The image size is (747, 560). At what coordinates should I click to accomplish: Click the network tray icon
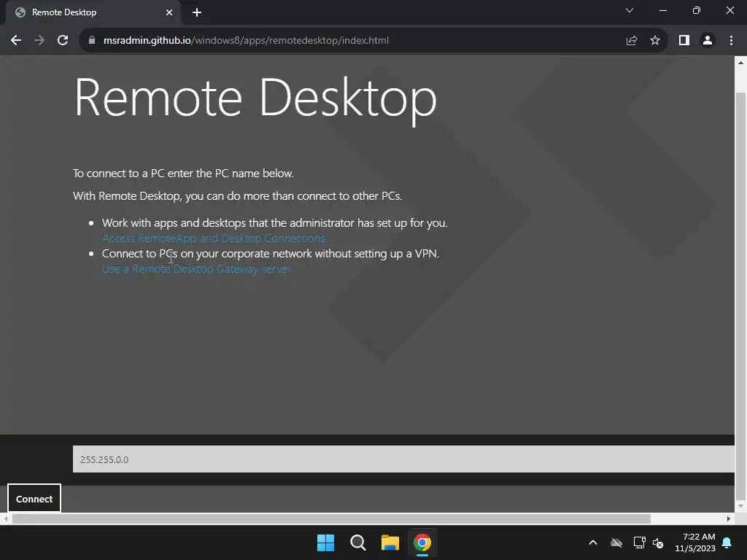click(639, 542)
